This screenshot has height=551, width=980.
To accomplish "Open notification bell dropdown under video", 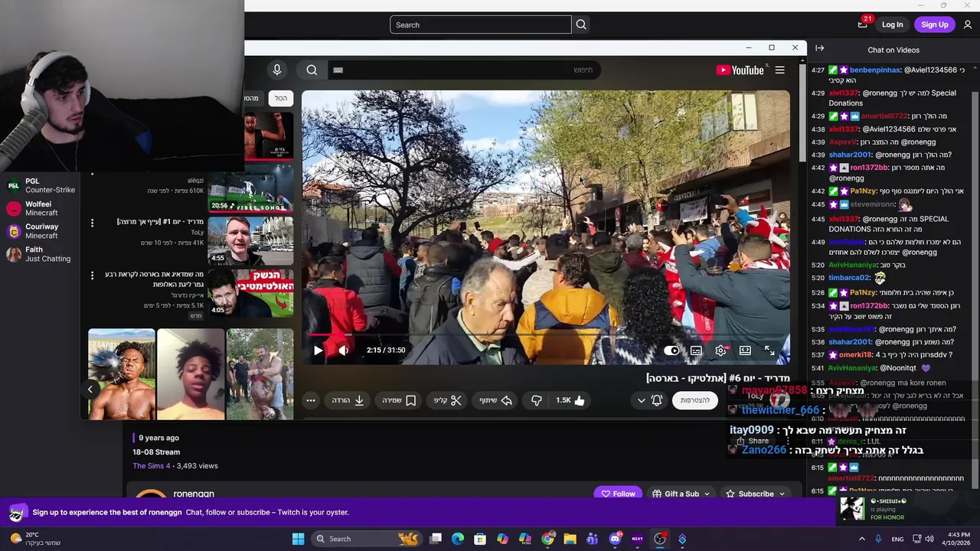I will coord(650,400).
